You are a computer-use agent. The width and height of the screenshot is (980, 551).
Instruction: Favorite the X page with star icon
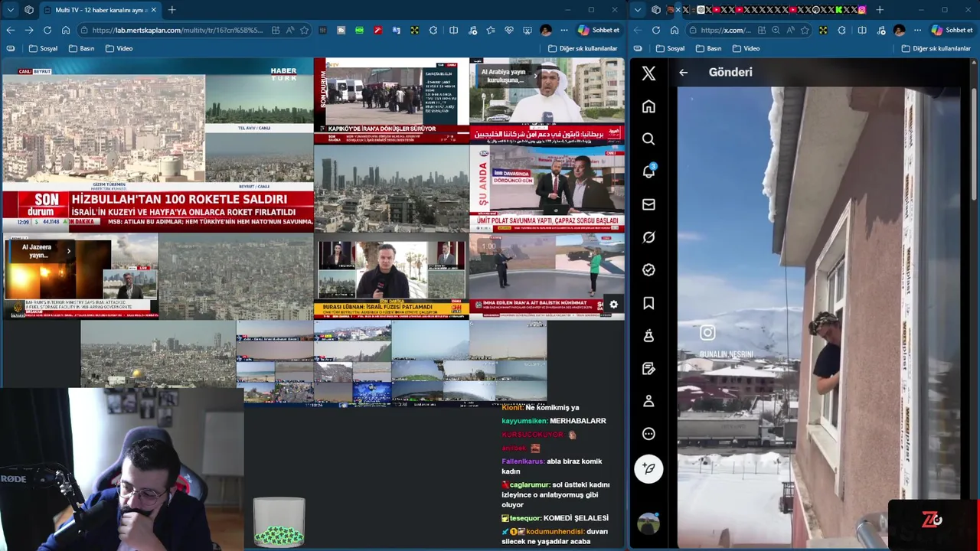point(805,31)
